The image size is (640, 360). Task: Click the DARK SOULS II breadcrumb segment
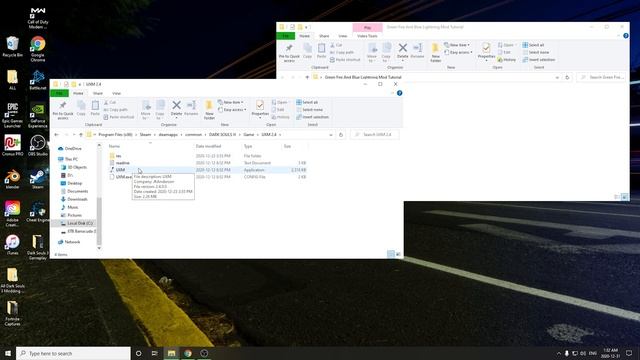pos(222,135)
